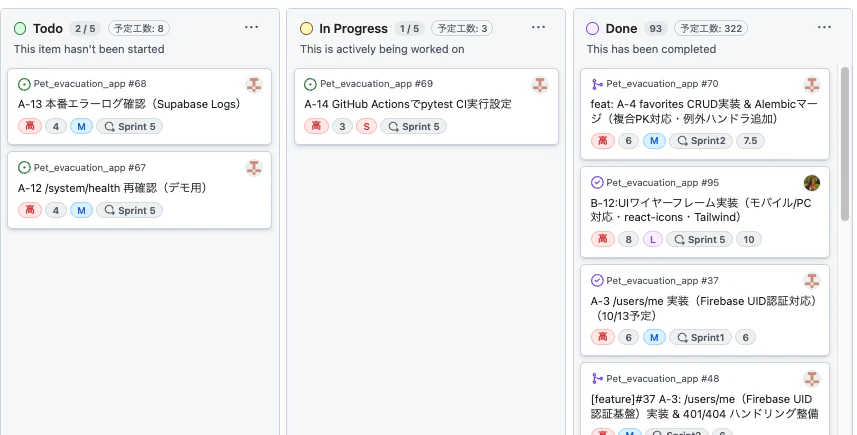
Task: Click the Todo 予定工数: 8 badge
Action: coord(139,28)
